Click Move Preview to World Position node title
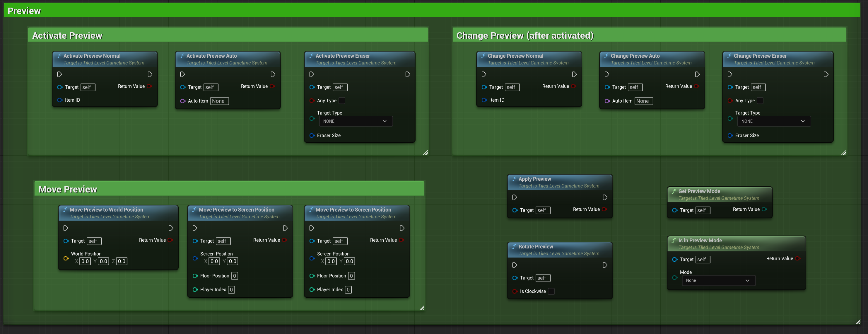 (106, 210)
